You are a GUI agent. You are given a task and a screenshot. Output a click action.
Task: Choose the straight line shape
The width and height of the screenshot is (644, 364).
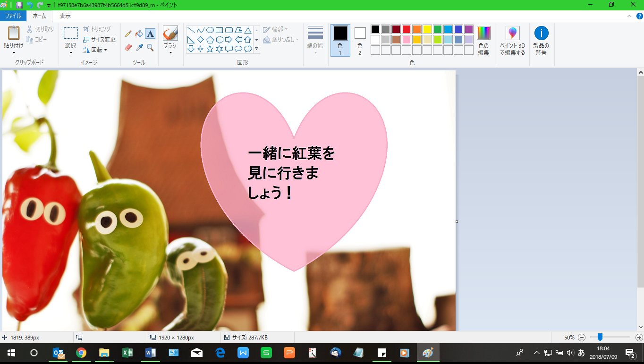pos(191,30)
